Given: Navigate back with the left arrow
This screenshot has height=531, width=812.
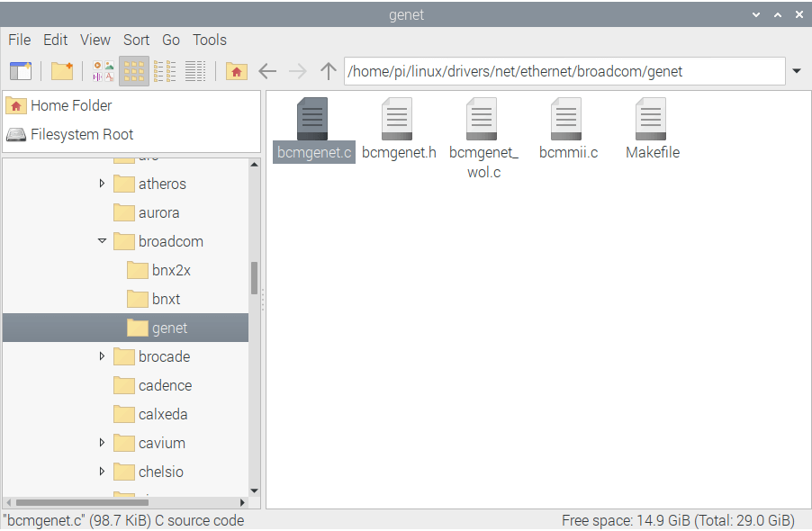Looking at the screenshot, I should 266,71.
